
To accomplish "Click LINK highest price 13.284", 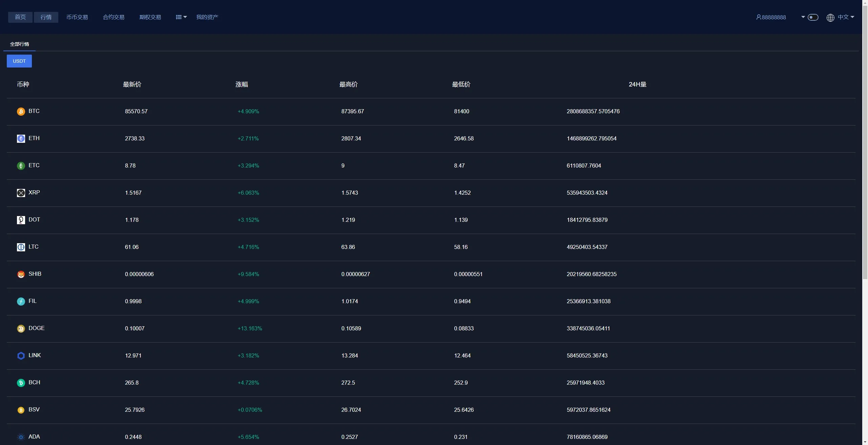I will coord(350,356).
